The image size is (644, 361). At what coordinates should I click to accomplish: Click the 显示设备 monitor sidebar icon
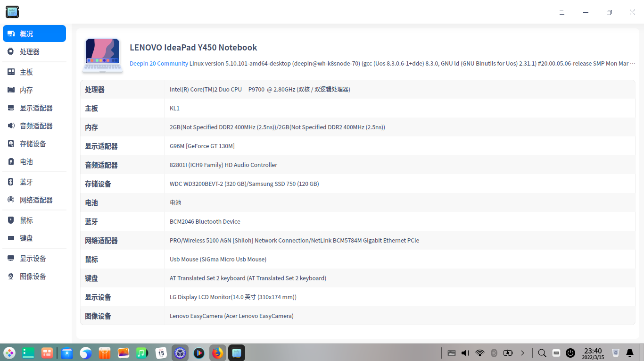tap(11, 258)
